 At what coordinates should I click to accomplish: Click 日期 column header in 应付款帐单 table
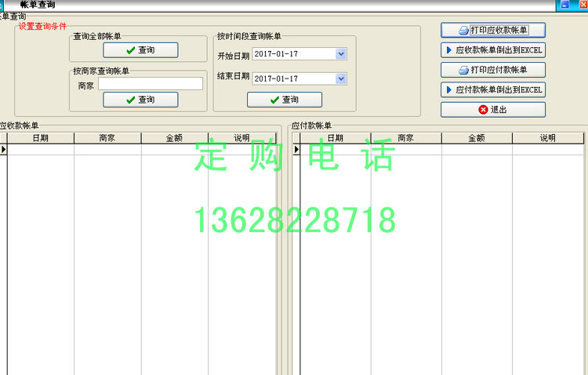[336, 138]
